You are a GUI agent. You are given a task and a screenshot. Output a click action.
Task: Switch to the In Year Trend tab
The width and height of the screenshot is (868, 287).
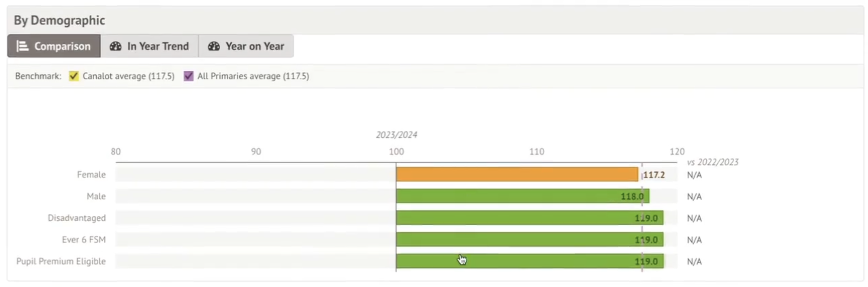click(x=149, y=46)
